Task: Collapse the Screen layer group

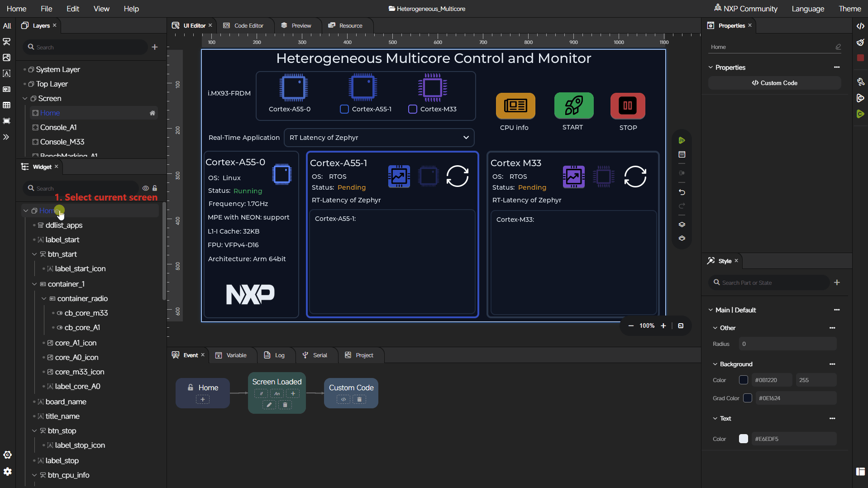Action: click(x=25, y=99)
